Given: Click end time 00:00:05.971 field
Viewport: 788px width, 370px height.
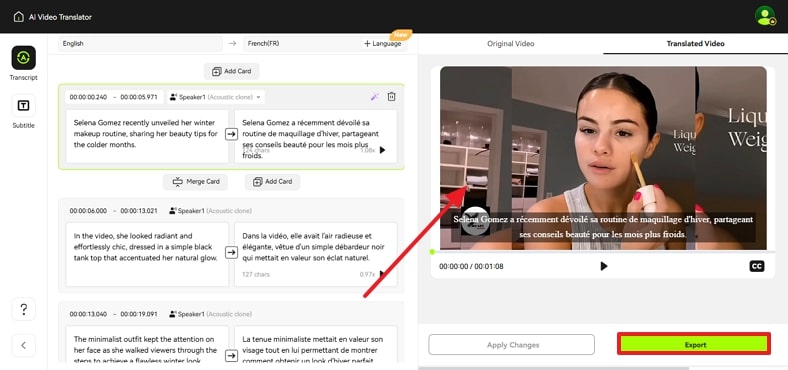Looking at the screenshot, I should tap(139, 97).
